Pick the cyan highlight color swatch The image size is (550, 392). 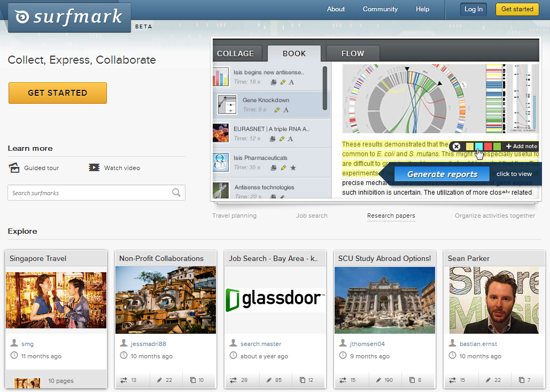[x=479, y=147]
